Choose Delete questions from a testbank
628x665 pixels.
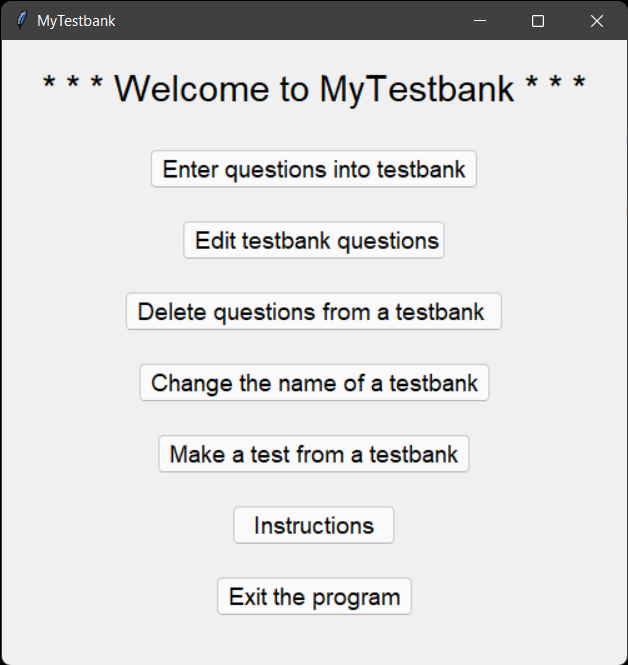click(313, 311)
